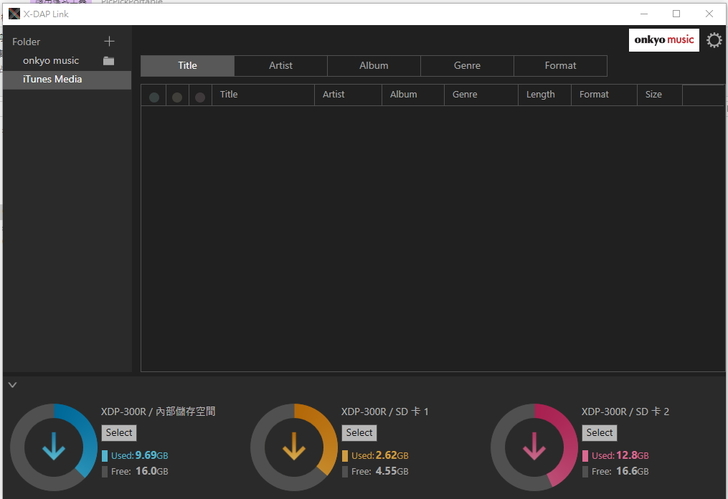Click folder icon beside onkyo music
Screen dimensions: 728x499
coord(108,61)
